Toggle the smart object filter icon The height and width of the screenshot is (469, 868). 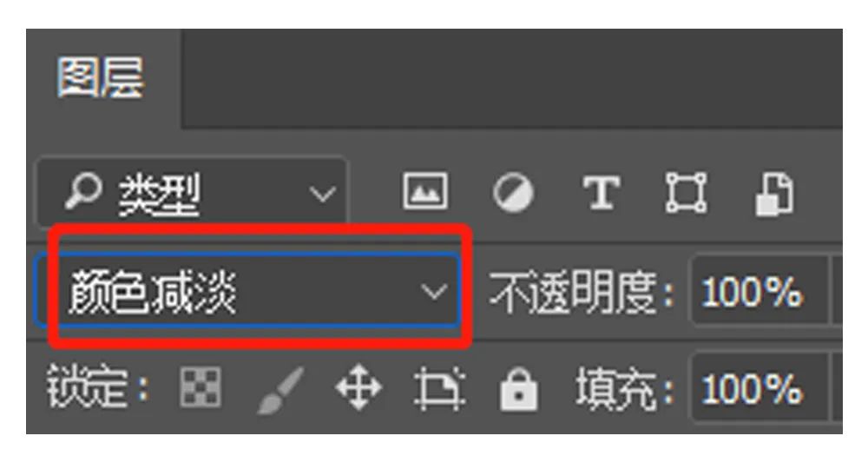click(774, 194)
